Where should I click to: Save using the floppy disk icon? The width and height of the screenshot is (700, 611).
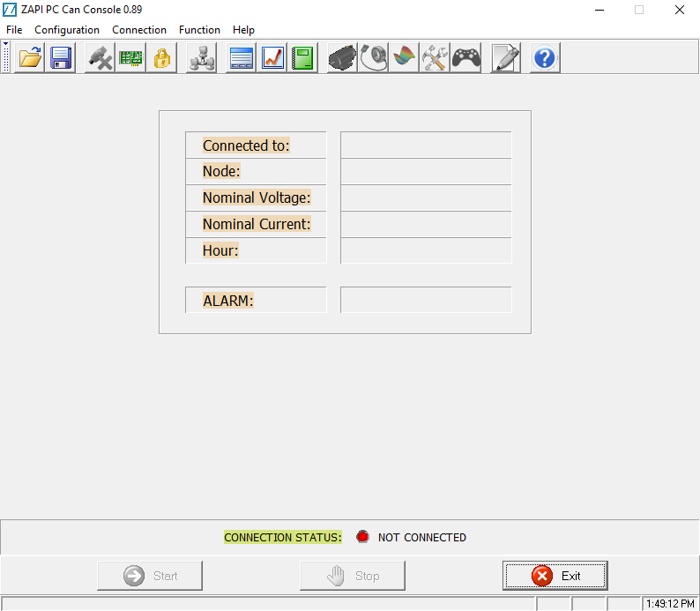[60, 57]
